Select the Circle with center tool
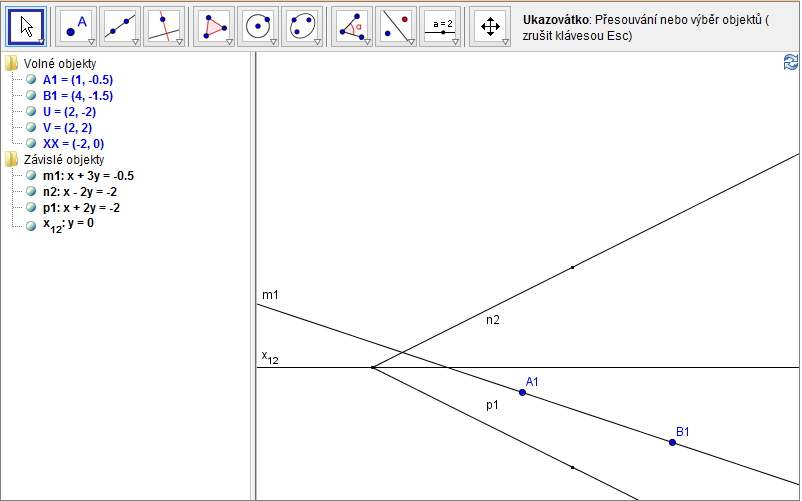Screen dimensions: 802x501 [258, 26]
